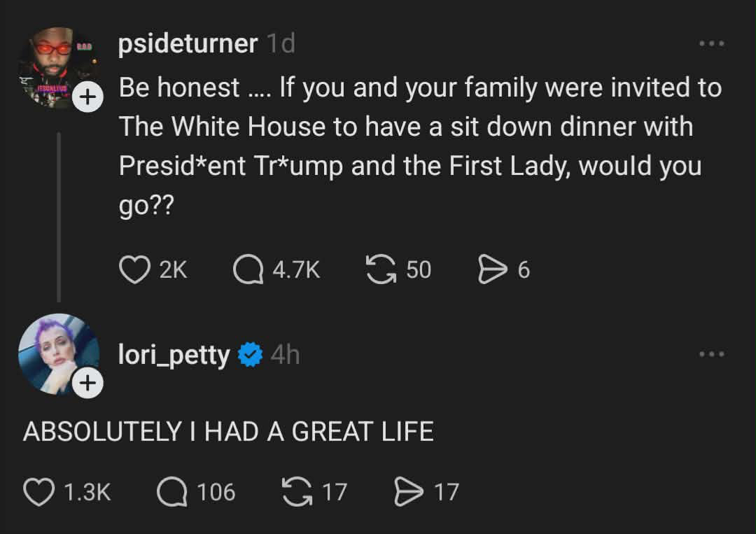Open the reply text 'ABSOLUTELY I HAD A GREAT LIFE'
The height and width of the screenshot is (534, 756).
pyautogui.click(x=228, y=431)
